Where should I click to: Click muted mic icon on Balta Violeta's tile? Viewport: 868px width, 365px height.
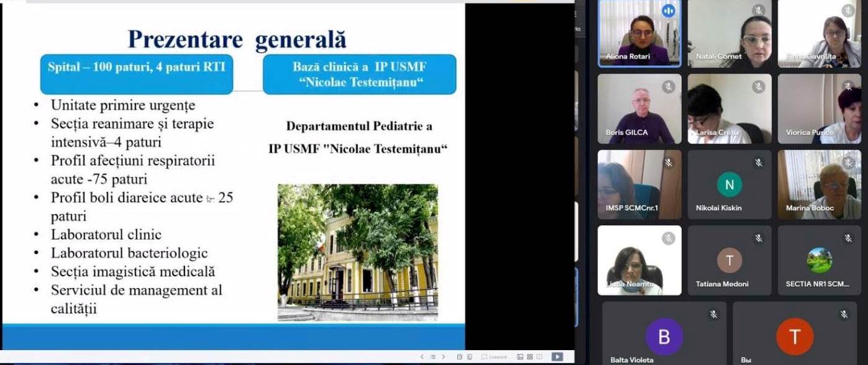click(x=714, y=315)
